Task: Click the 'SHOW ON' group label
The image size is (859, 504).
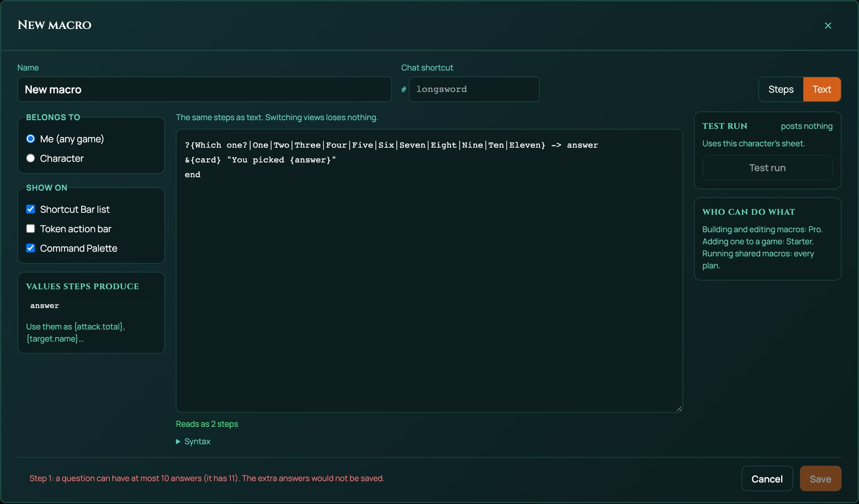Action: (x=47, y=187)
